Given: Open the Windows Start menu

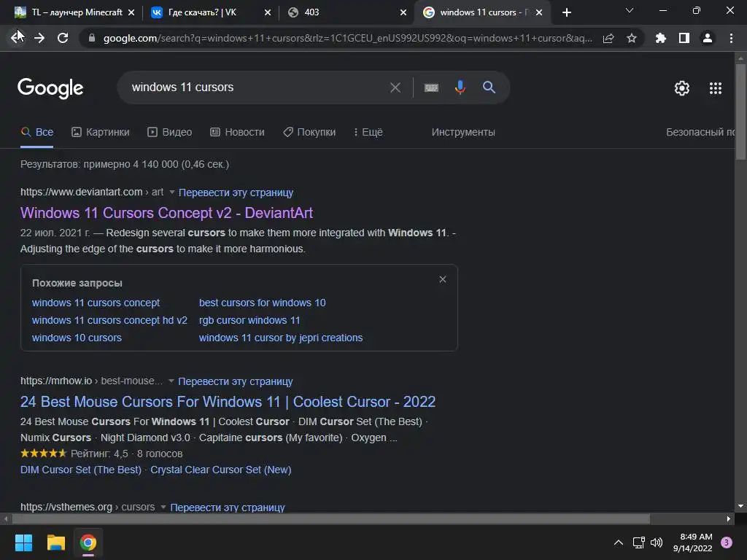Looking at the screenshot, I should [x=23, y=542].
